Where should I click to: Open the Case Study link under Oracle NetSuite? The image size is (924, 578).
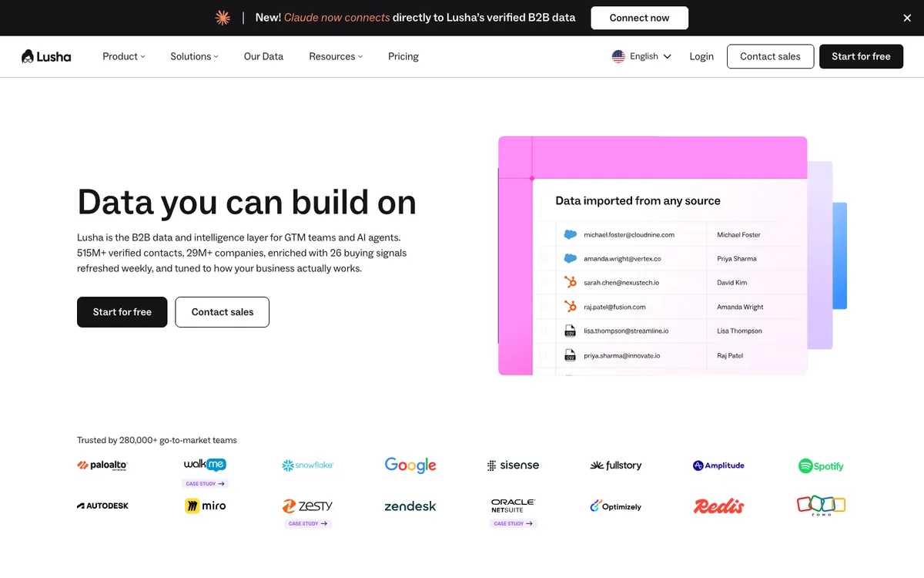[x=513, y=523]
